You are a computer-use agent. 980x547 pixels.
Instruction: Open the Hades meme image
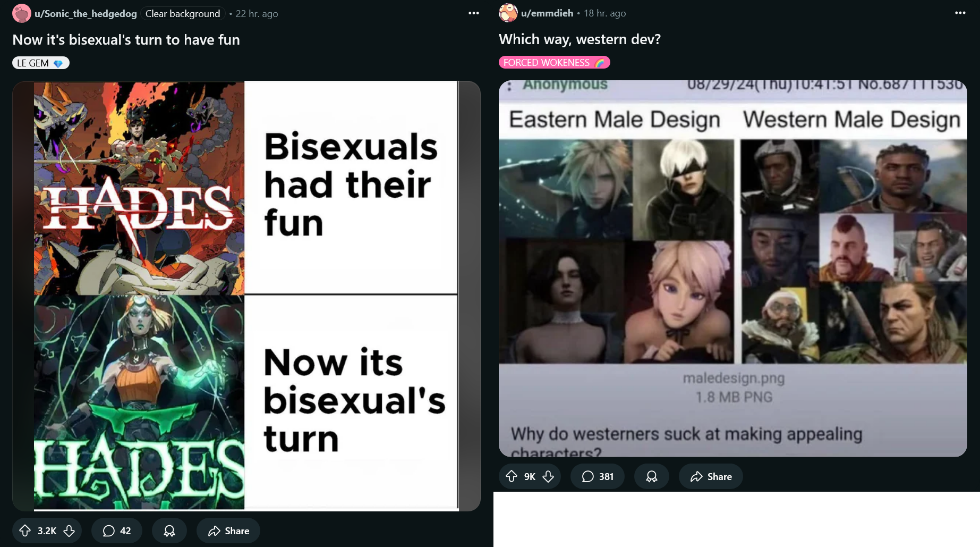pos(246,296)
